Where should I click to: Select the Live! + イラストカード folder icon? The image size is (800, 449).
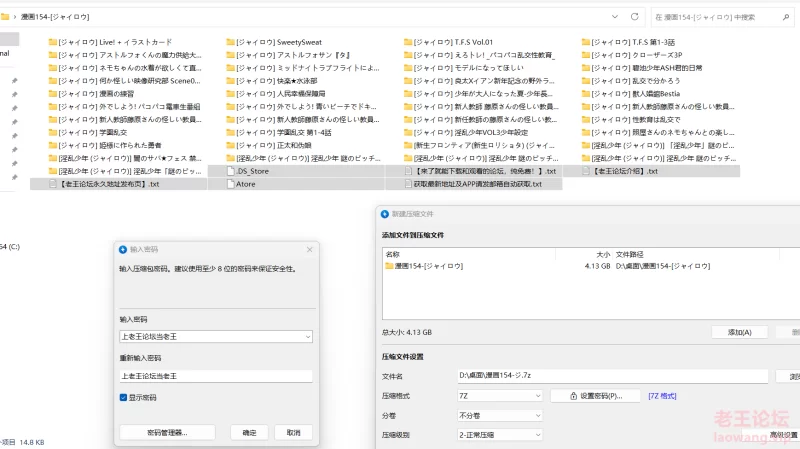53,42
